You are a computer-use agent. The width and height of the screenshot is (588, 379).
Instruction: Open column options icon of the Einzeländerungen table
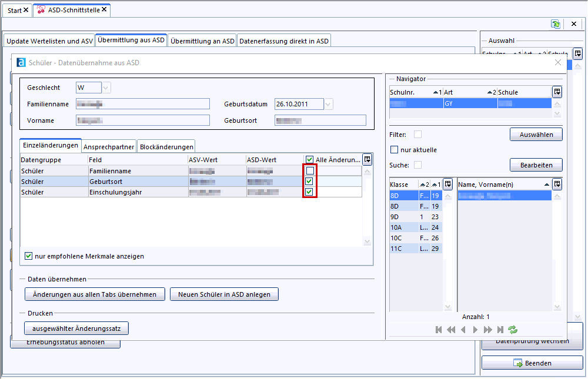click(x=367, y=159)
